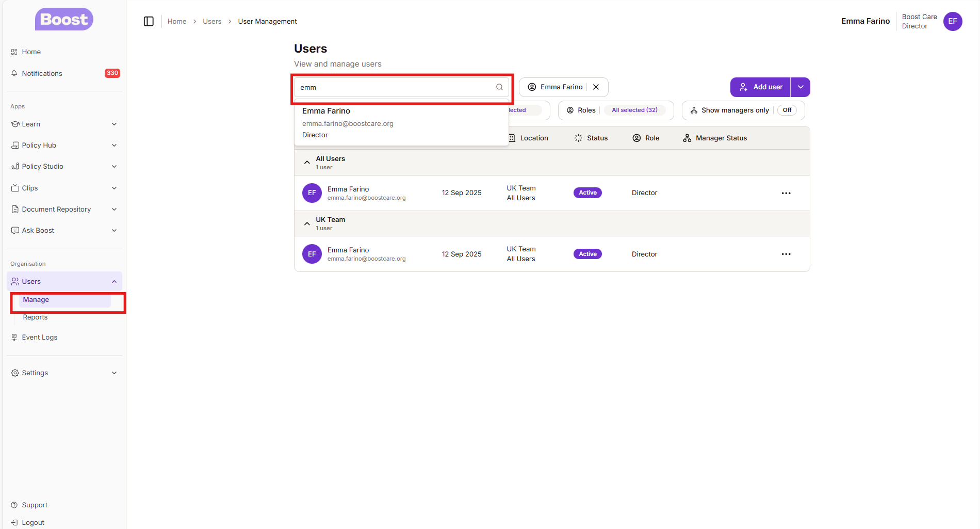Click EF avatar in UK Team row
This screenshot has height=529, width=980.
(312, 254)
